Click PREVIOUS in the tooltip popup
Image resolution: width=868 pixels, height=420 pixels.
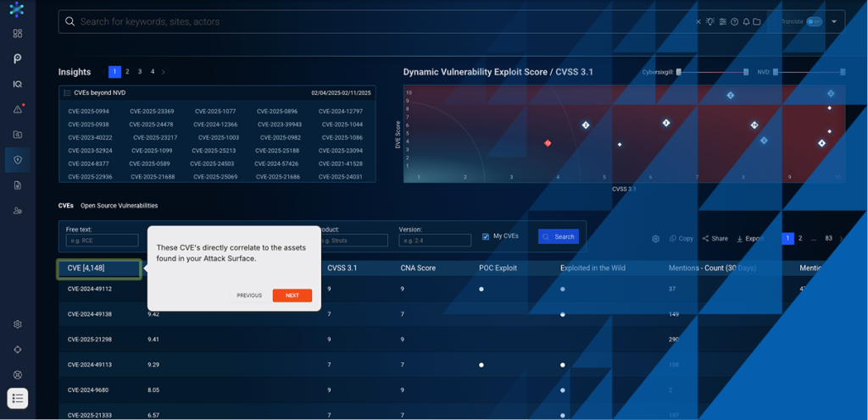[249, 296]
